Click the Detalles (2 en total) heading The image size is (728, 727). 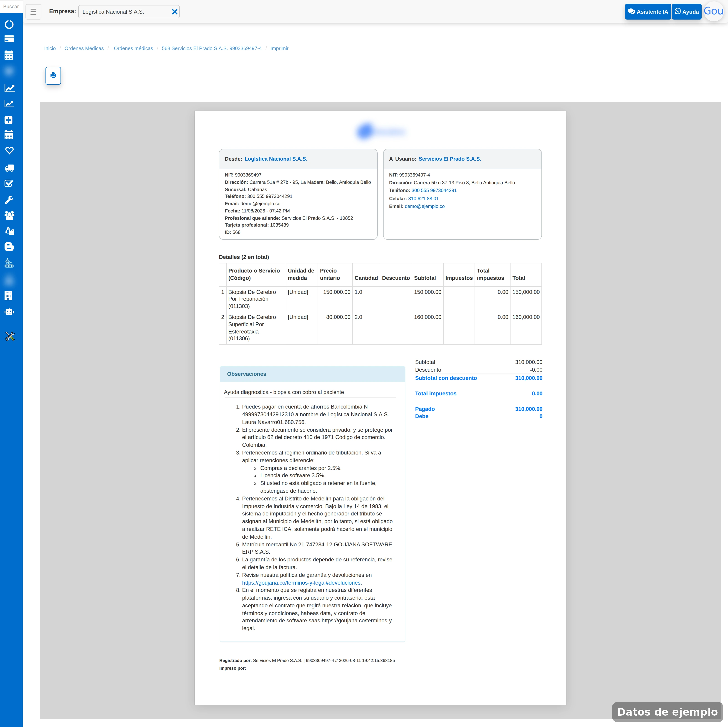244,257
